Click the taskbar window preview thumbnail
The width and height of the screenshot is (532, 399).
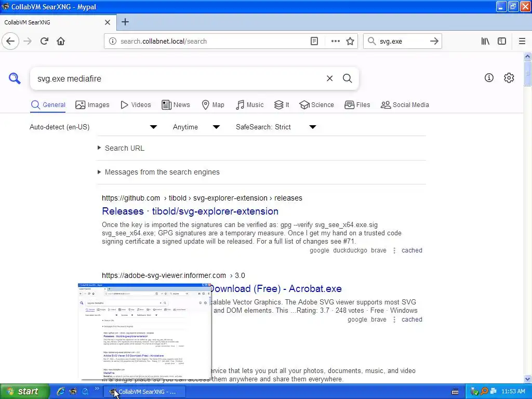click(x=144, y=331)
